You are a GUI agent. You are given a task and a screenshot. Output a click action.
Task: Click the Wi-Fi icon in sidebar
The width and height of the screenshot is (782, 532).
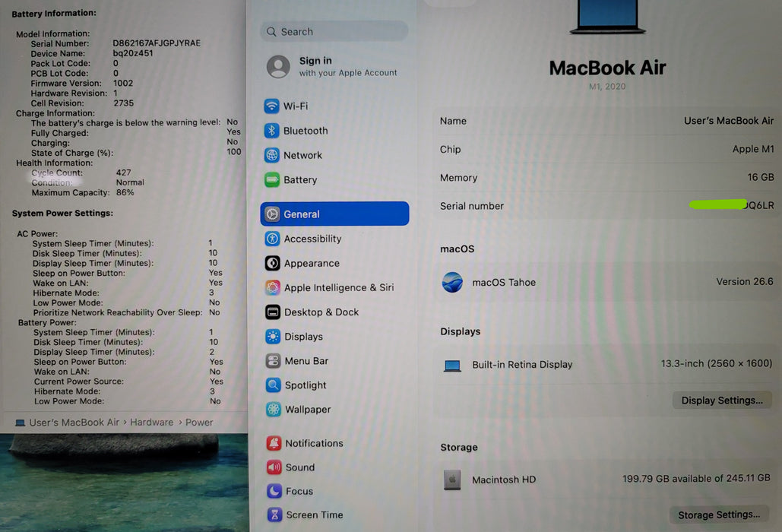click(271, 106)
